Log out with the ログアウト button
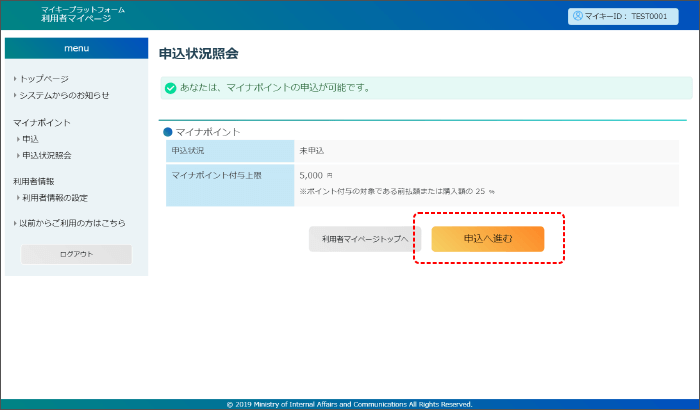 [76, 254]
